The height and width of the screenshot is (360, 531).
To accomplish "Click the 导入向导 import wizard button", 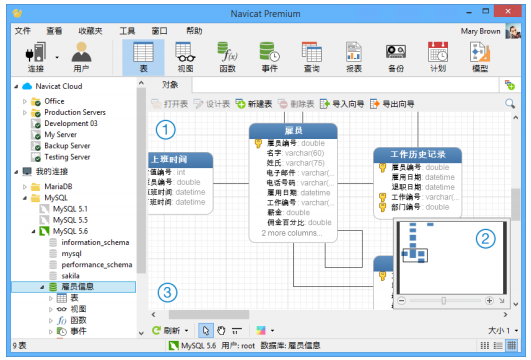I will [342, 104].
